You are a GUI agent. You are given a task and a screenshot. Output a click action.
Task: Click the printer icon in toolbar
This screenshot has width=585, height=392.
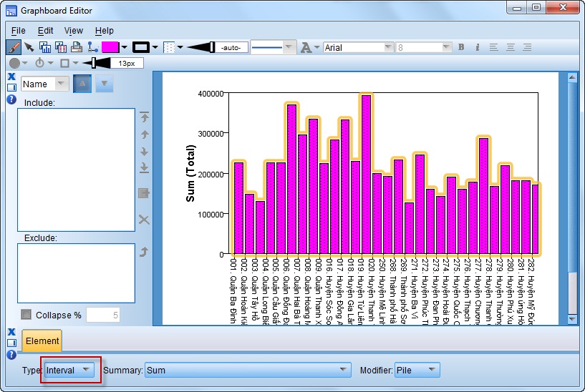point(77,47)
